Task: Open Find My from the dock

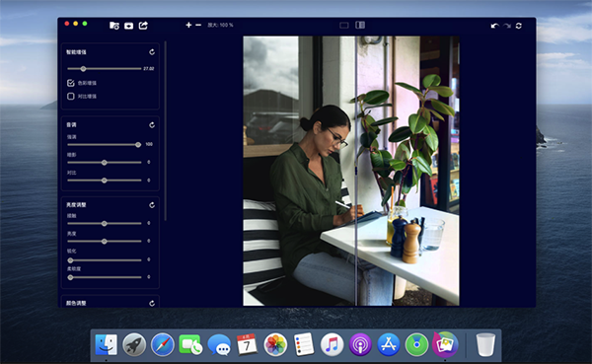Action: tap(416, 344)
